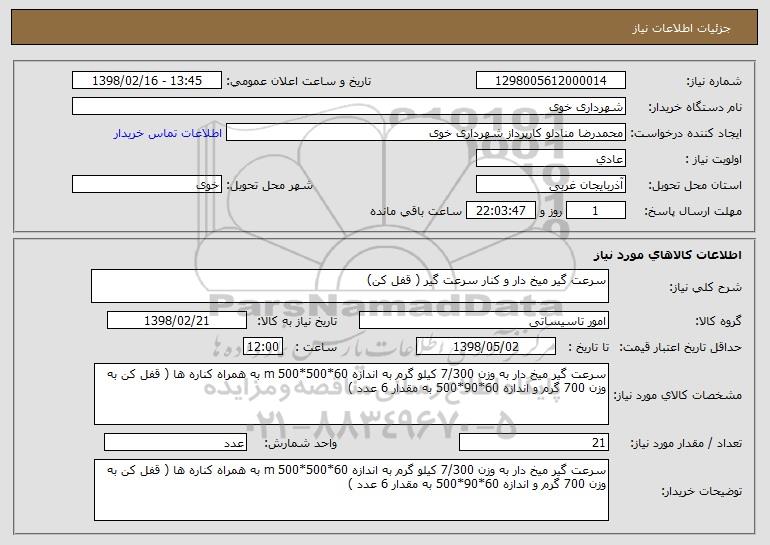Select the label شرح کلی نیاز

[706, 287]
